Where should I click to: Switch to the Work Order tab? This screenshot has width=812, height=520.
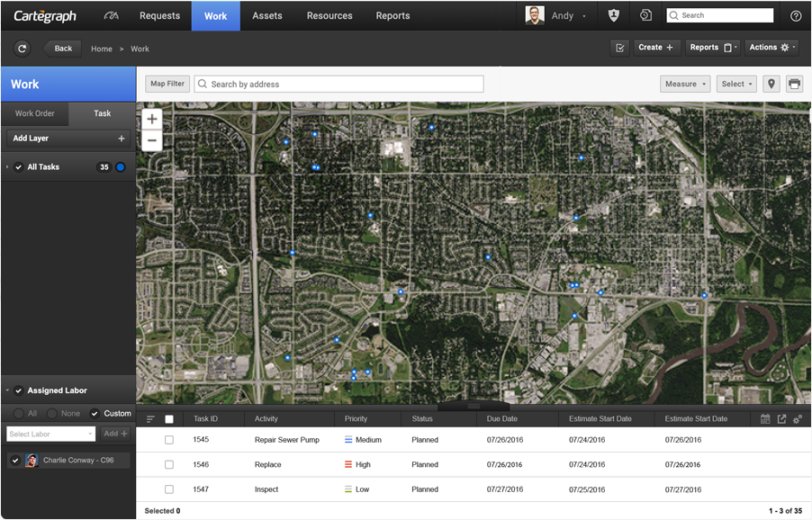[x=34, y=114]
